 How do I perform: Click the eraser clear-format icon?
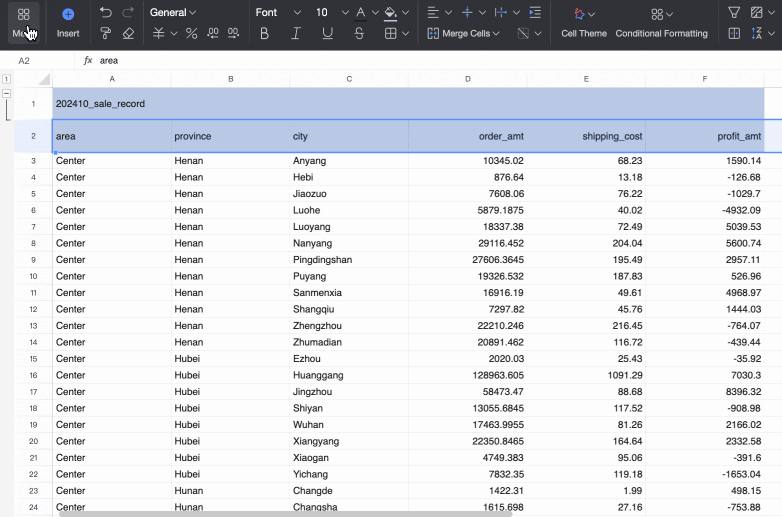tap(128, 33)
